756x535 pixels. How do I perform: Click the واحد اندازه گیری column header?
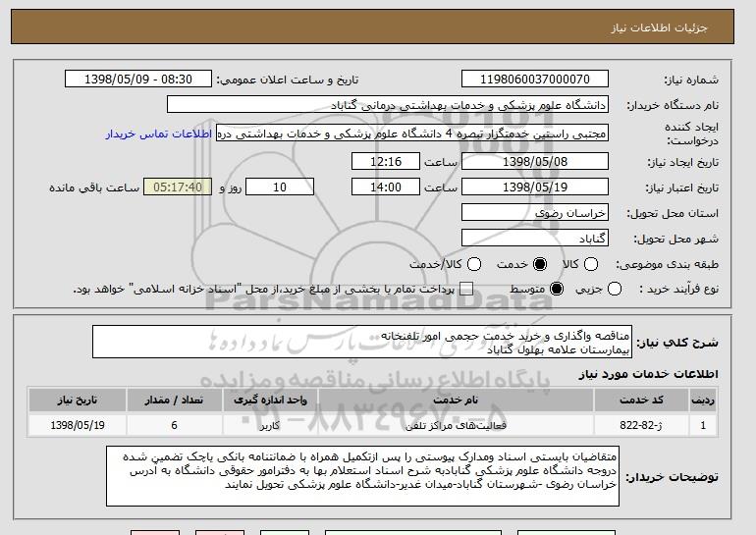coord(270,401)
